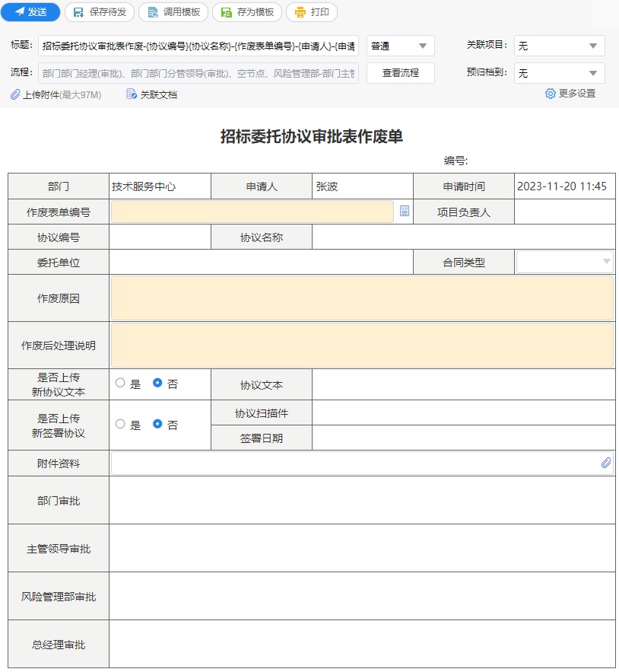Click the 风险管理部审批 opinion cell
The image size is (619, 672).
click(x=363, y=596)
